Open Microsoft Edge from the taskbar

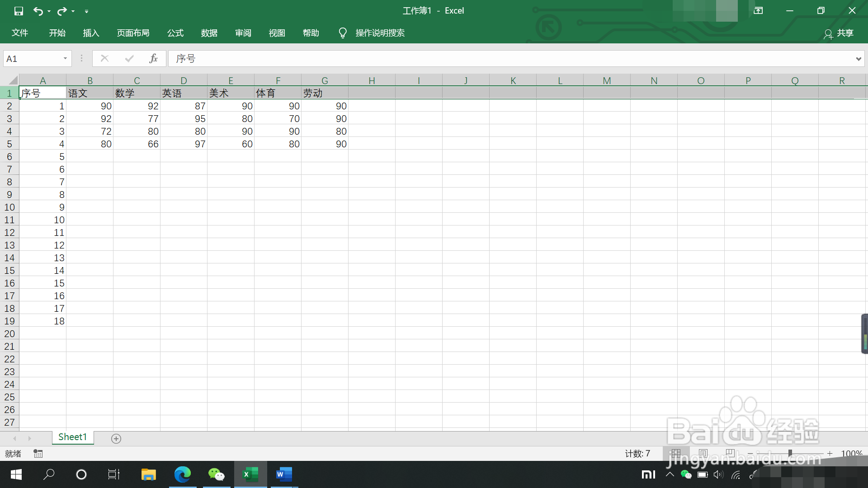click(183, 474)
